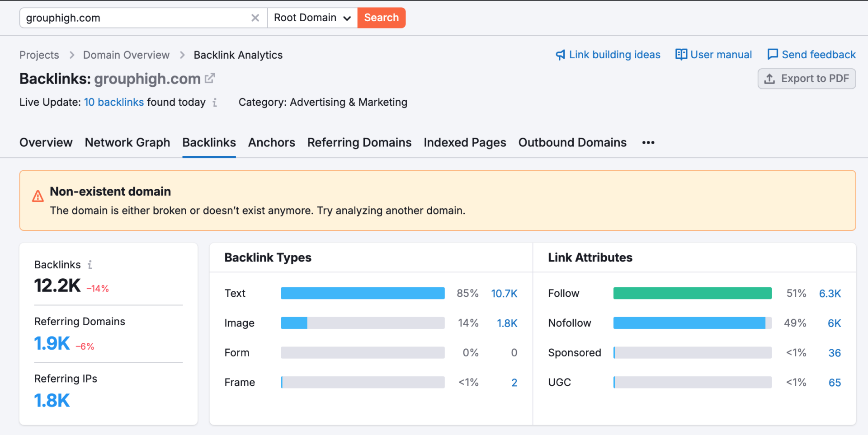Open the Frame backlinks count 2
868x435 pixels.
click(514, 383)
